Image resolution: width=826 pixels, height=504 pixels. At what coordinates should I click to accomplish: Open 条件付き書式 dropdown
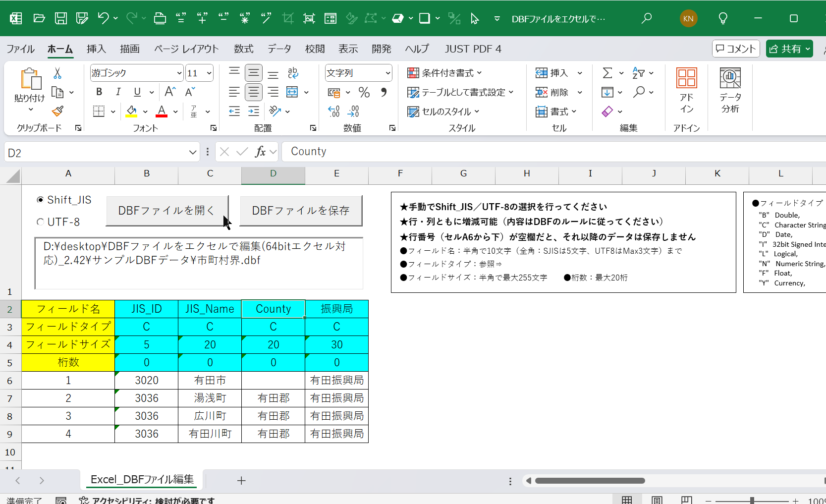pos(444,73)
